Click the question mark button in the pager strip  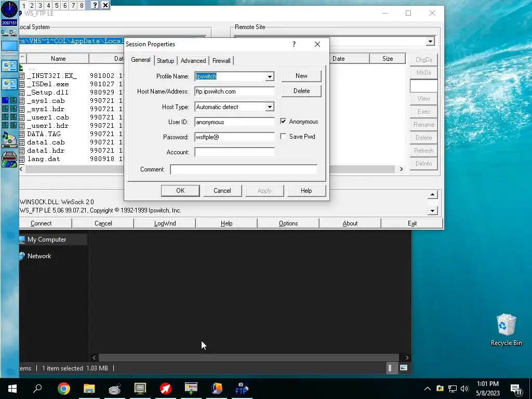pyautogui.click(x=95, y=5)
